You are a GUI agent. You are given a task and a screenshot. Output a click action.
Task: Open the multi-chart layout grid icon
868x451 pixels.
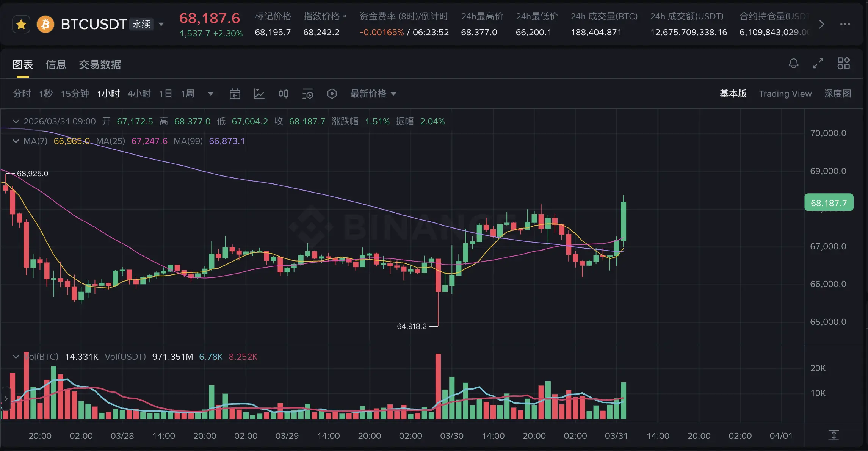coord(843,63)
